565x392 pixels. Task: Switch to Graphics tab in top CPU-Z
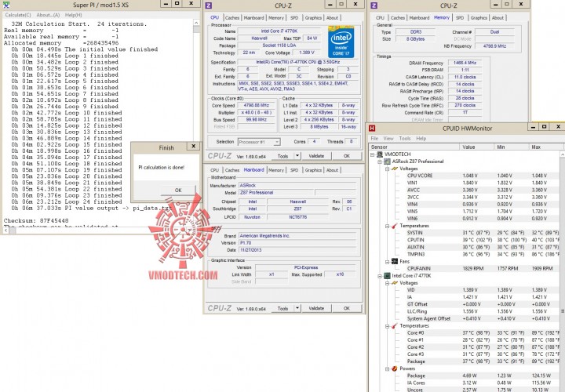[313, 17]
